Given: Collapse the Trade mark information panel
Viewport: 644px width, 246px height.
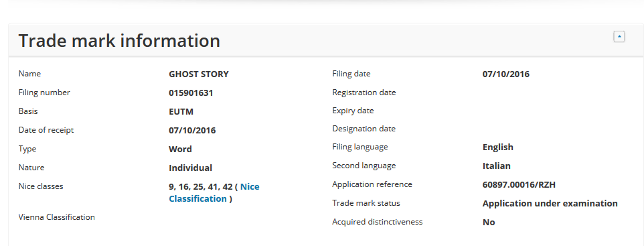Looking at the screenshot, I should click(x=619, y=37).
